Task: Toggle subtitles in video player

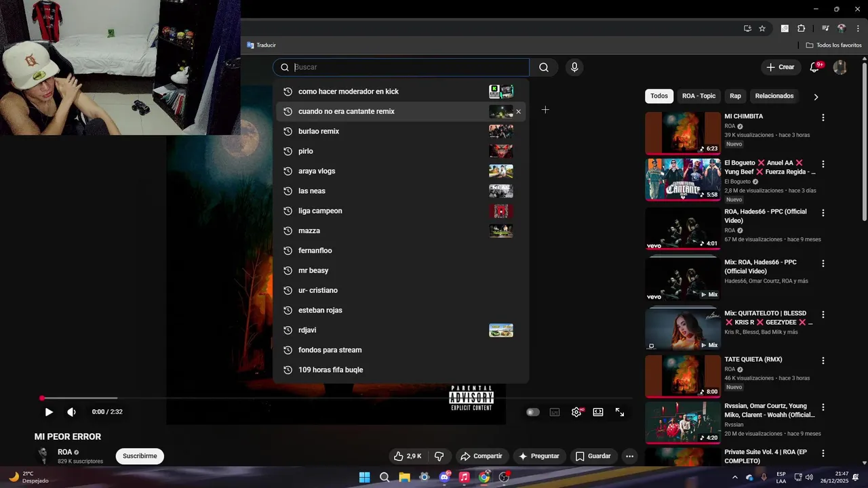Action: (555, 412)
